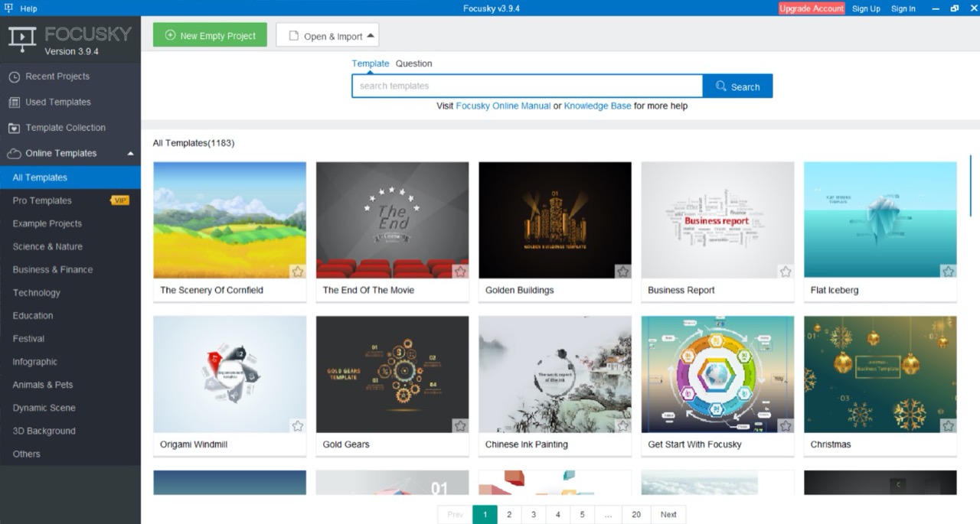980x524 pixels.
Task: Select Science & Nature category
Action: 47,246
